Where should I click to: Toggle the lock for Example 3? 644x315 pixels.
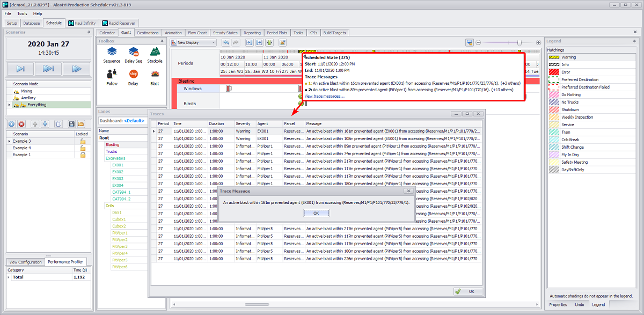(x=83, y=141)
